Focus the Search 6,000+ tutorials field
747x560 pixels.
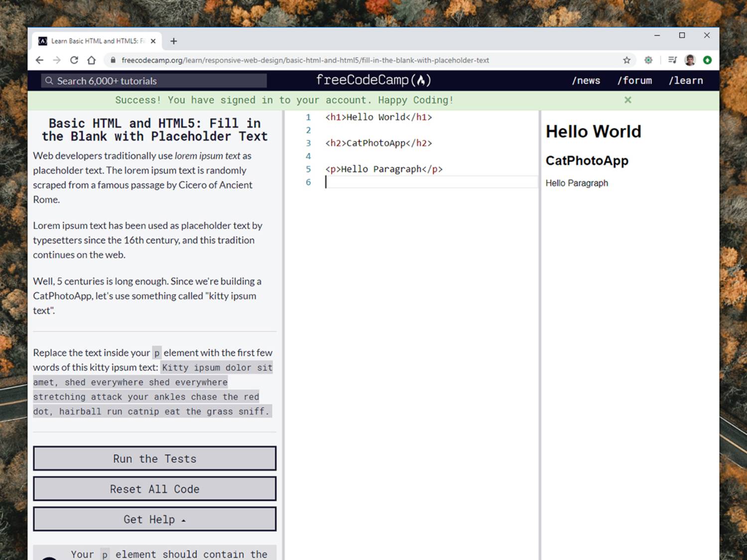tap(154, 81)
